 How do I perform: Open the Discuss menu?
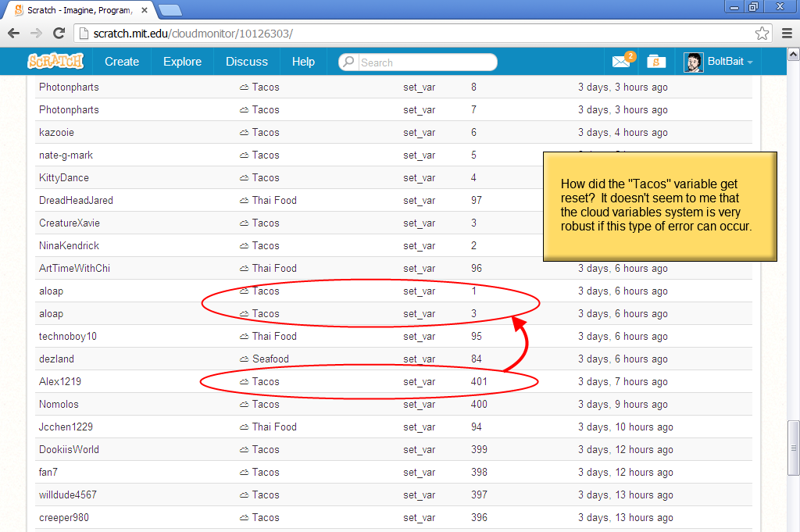pos(247,62)
